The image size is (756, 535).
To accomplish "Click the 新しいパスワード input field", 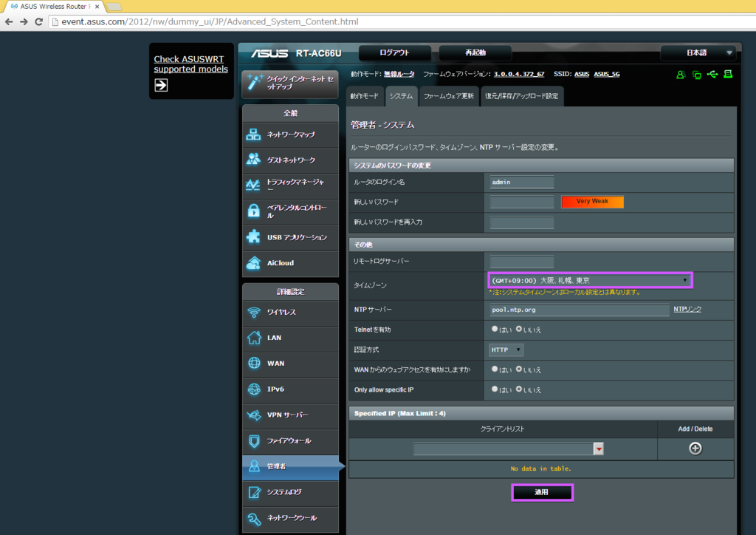I will point(522,202).
